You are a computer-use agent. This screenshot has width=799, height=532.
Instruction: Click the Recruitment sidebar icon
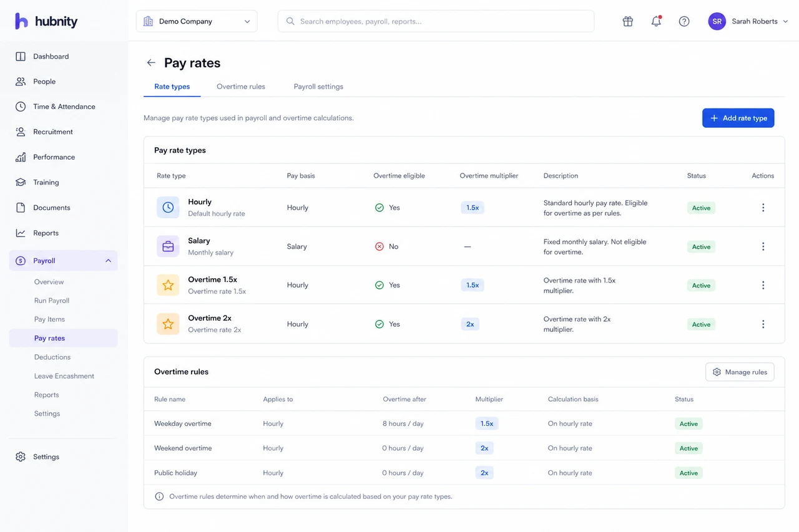pyautogui.click(x=21, y=132)
